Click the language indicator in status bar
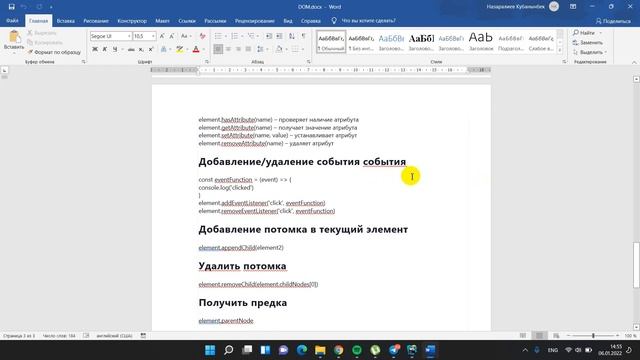 point(114,336)
